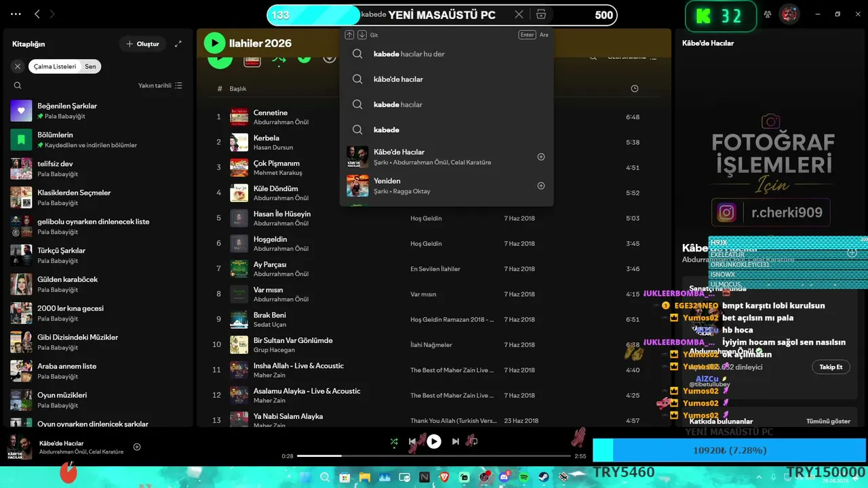Open Türkçü Şarkılar playlist

tap(98, 256)
